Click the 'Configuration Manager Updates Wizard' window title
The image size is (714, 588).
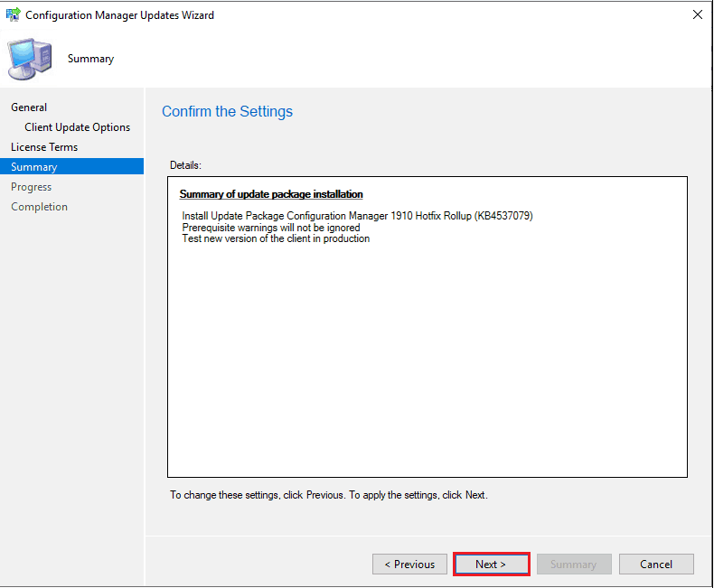point(120,15)
